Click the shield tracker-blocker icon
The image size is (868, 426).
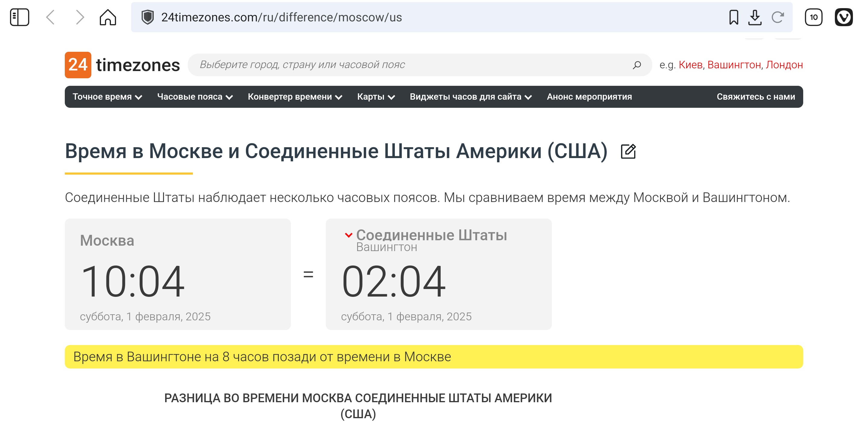[148, 17]
